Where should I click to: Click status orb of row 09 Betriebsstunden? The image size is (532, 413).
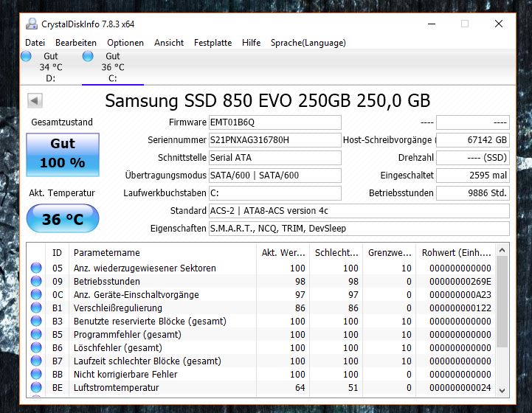36,281
